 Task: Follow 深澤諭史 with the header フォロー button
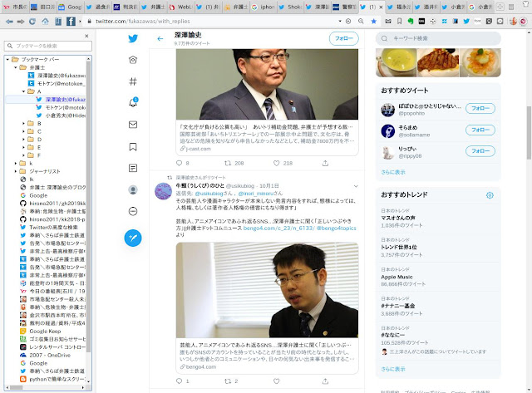click(343, 38)
